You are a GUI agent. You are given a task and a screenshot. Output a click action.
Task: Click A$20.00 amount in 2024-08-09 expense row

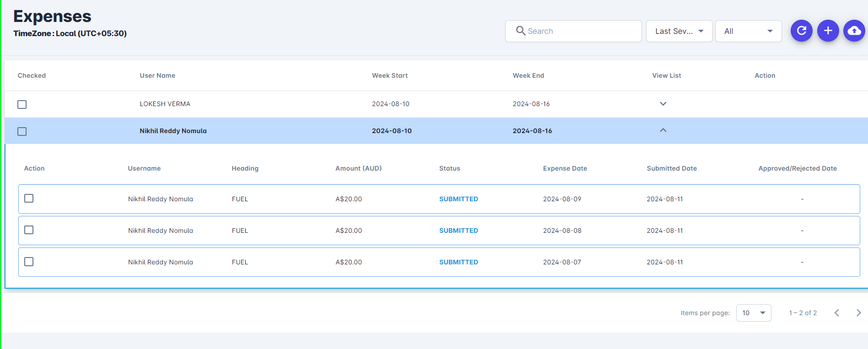(x=348, y=199)
